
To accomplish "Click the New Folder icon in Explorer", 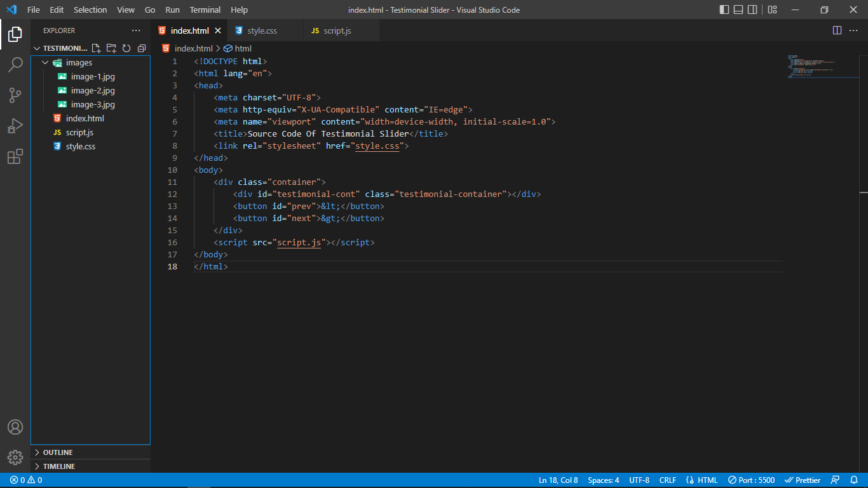I will point(111,48).
